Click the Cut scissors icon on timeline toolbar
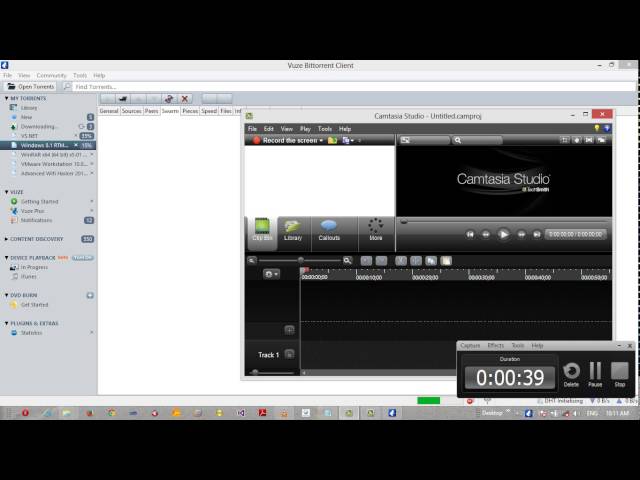This screenshot has width=640, height=480. [x=401, y=261]
